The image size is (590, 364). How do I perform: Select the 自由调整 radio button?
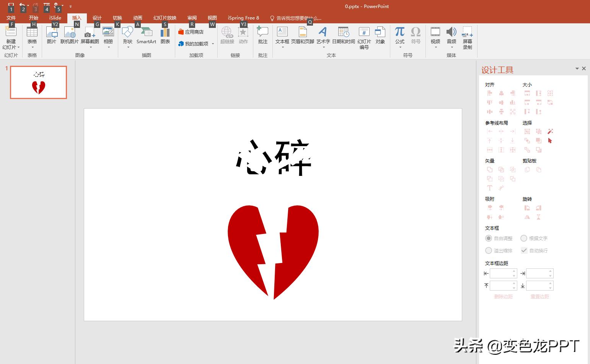coord(489,239)
